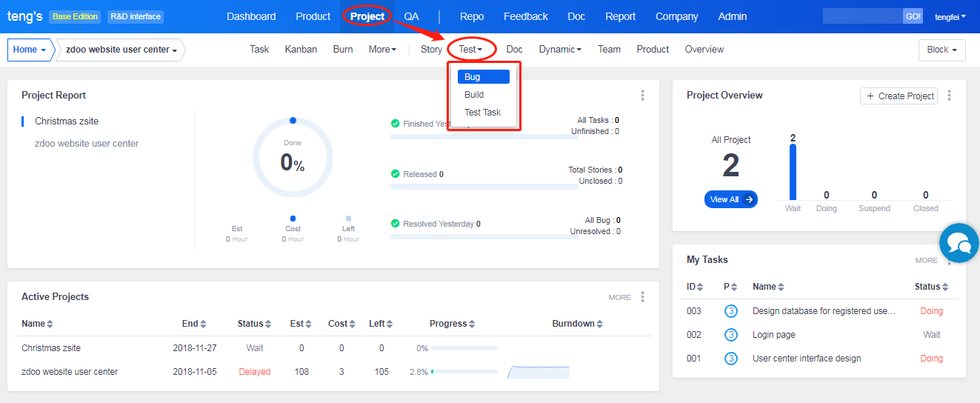Open Active Projects options menu dots

(x=642, y=297)
